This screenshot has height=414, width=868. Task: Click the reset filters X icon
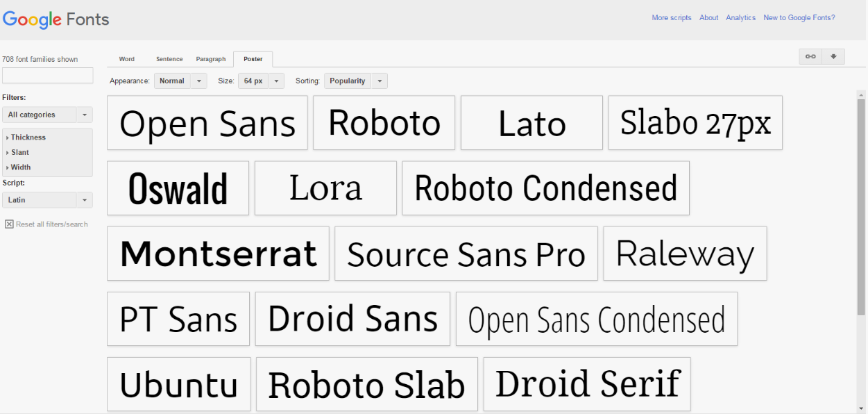[x=9, y=224]
